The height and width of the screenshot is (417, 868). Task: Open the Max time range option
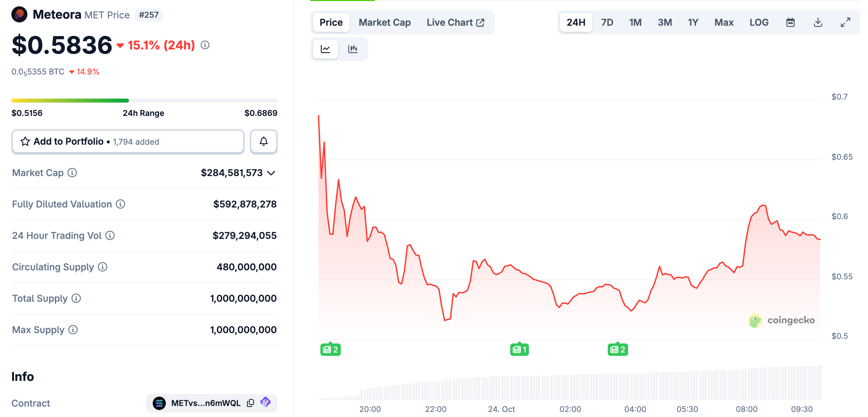pyautogui.click(x=724, y=23)
